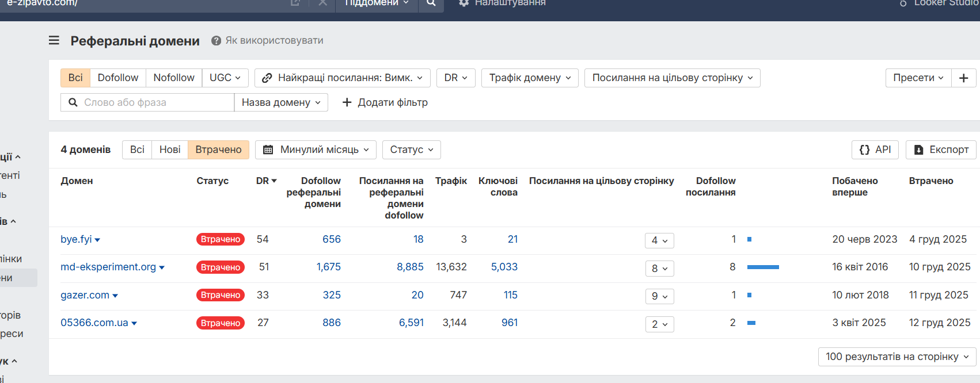
Task: Click Додати фільтр button
Action: tap(385, 102)
